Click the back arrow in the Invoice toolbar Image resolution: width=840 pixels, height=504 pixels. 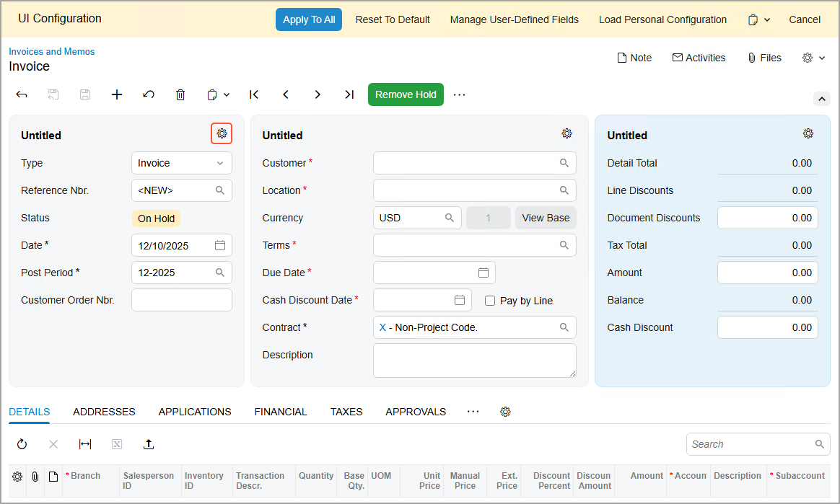(x=22, y=94)
